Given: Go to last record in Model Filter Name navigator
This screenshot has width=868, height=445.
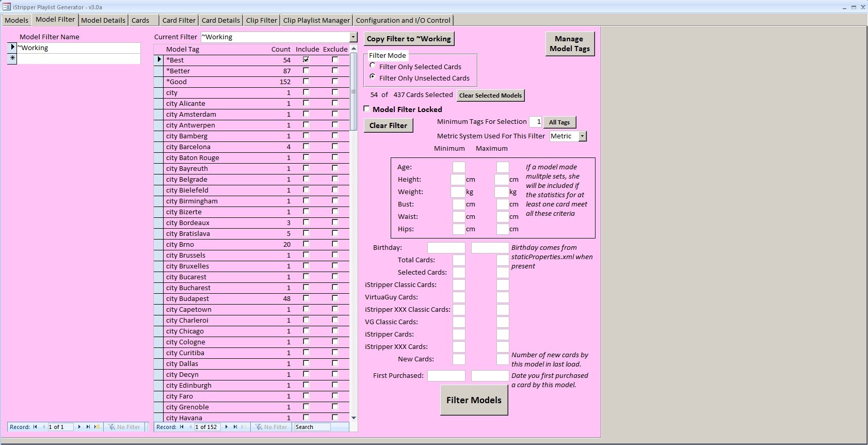Looking at the screenshot, I should coord(88,427).
